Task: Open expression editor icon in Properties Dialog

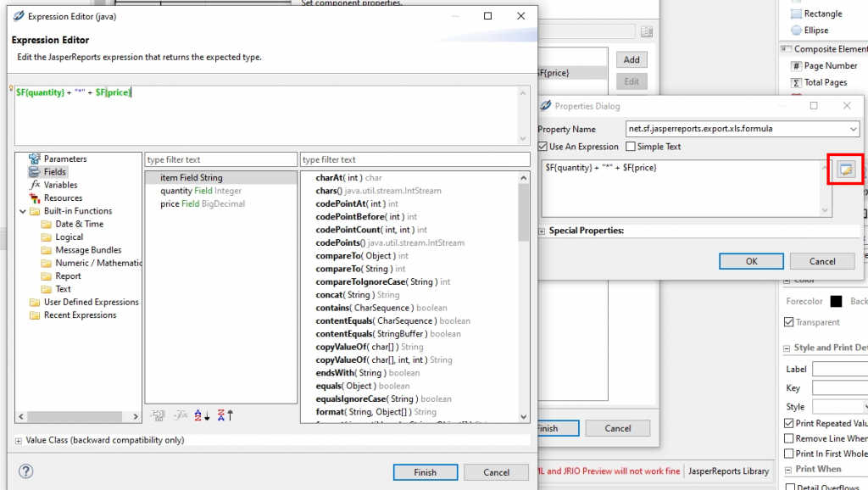Action: point(845,170)
